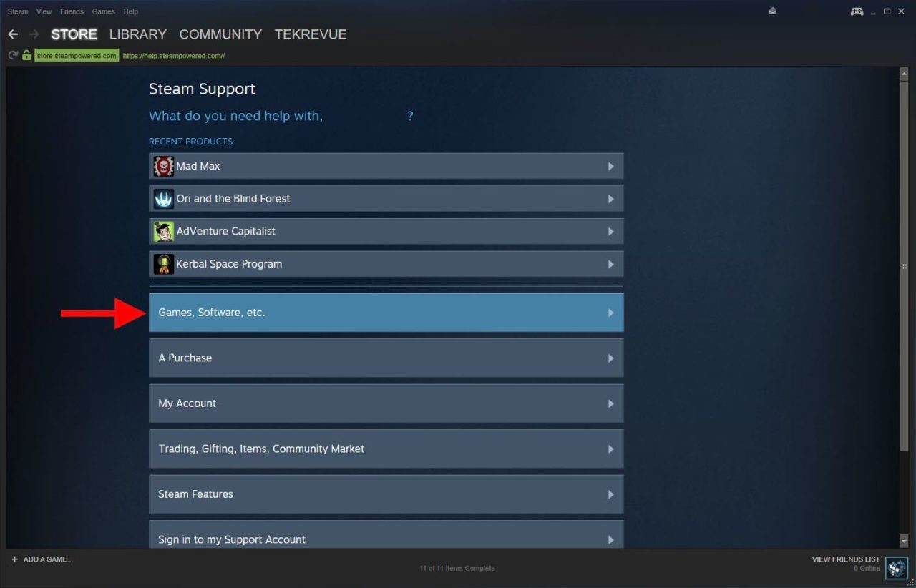Click the 11 of 11 Items Complete status
The height and width of the screenshot is (588, 916).
coord(457,569)
